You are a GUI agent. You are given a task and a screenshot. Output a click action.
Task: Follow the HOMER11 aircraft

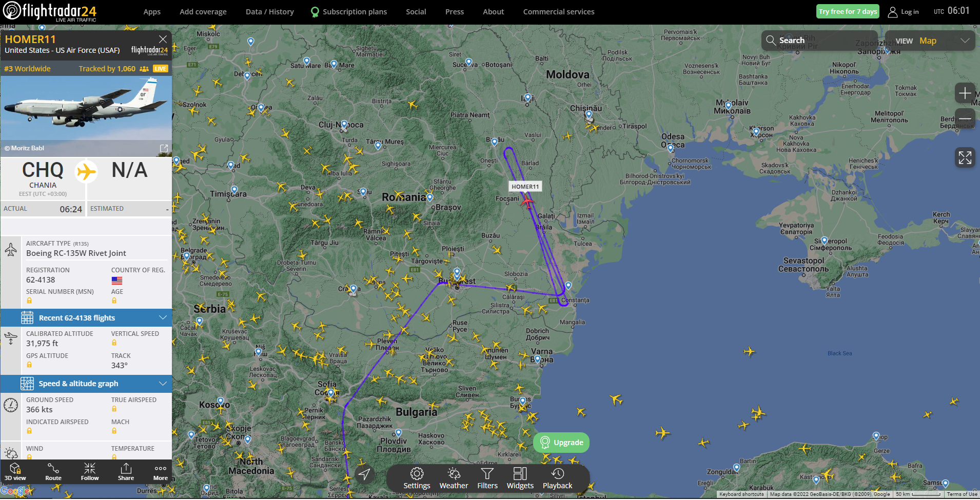[90, 472]
